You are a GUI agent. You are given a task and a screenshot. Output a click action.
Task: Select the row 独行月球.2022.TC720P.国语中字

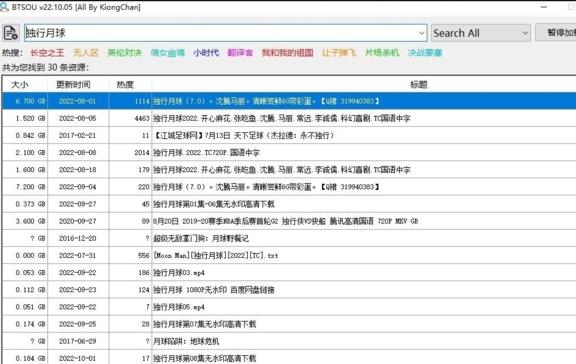tap(289, 152)
